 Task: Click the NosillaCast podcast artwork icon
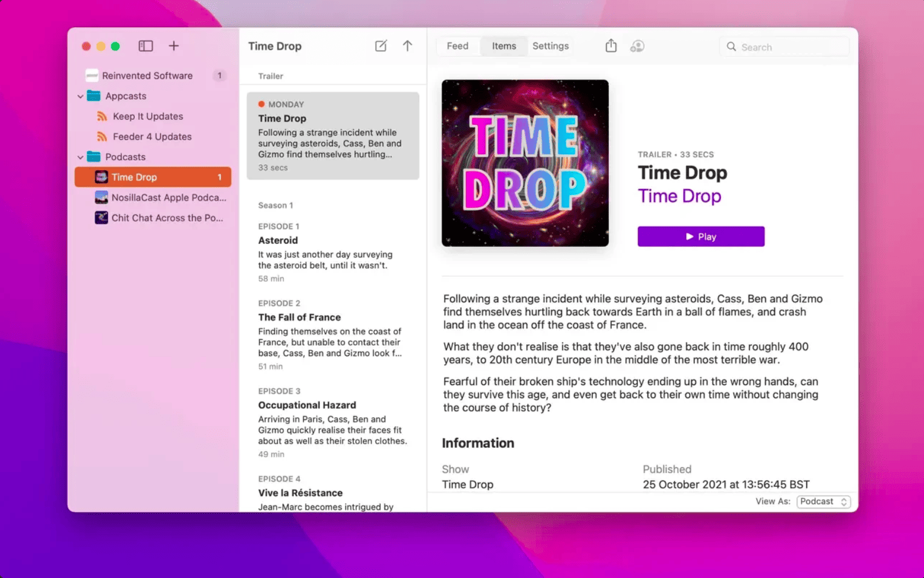(x=101, y=197)
